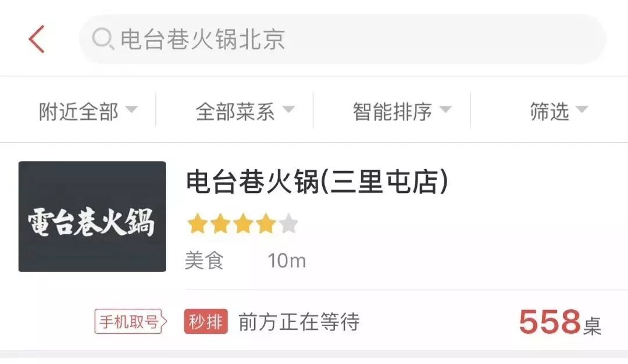
Task: Open the 附近全部 dropdown
Action: pos(88,111)
